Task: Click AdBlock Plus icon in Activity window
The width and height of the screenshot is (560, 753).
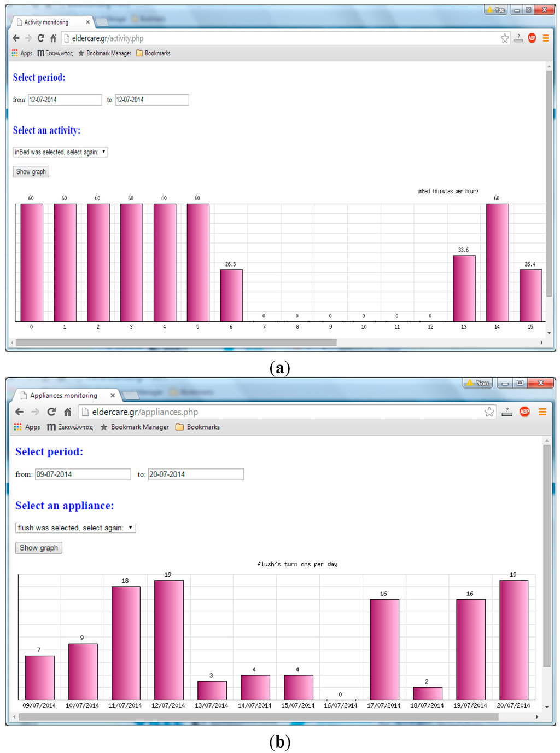Action: [x=532, y=38]
